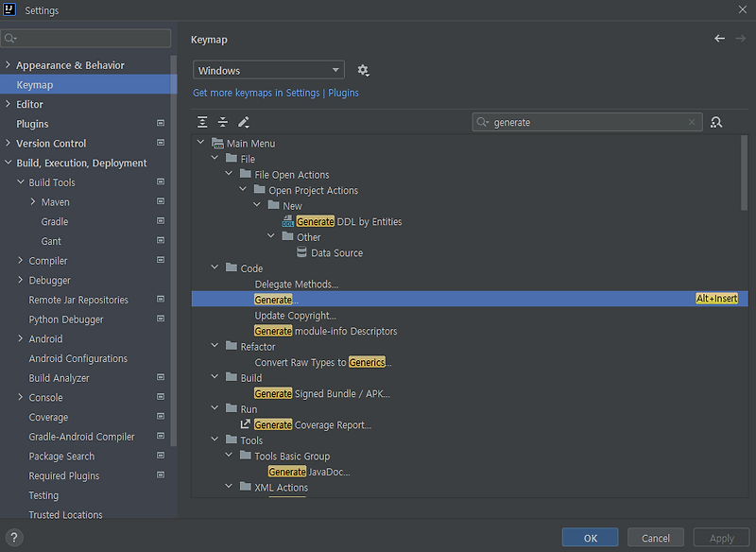This screenshot has height=552, width=756.
Task: Collapse the Main Menu tree node
Action: pos(200,143)
